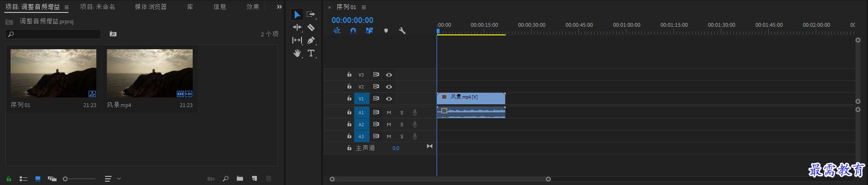This screenshot has width=868, height=185.
Task: Click the trash Clear icon
Action: click(268, 179)
